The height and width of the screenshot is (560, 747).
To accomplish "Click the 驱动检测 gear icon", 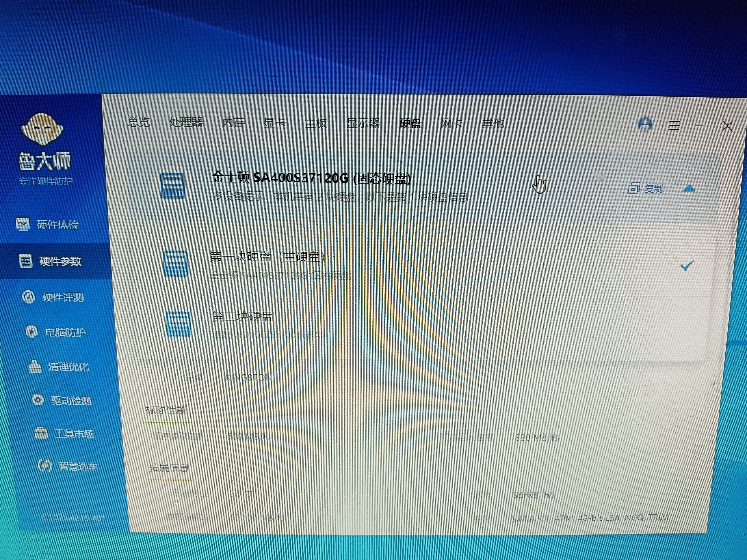I will click(x=38, y=400).
